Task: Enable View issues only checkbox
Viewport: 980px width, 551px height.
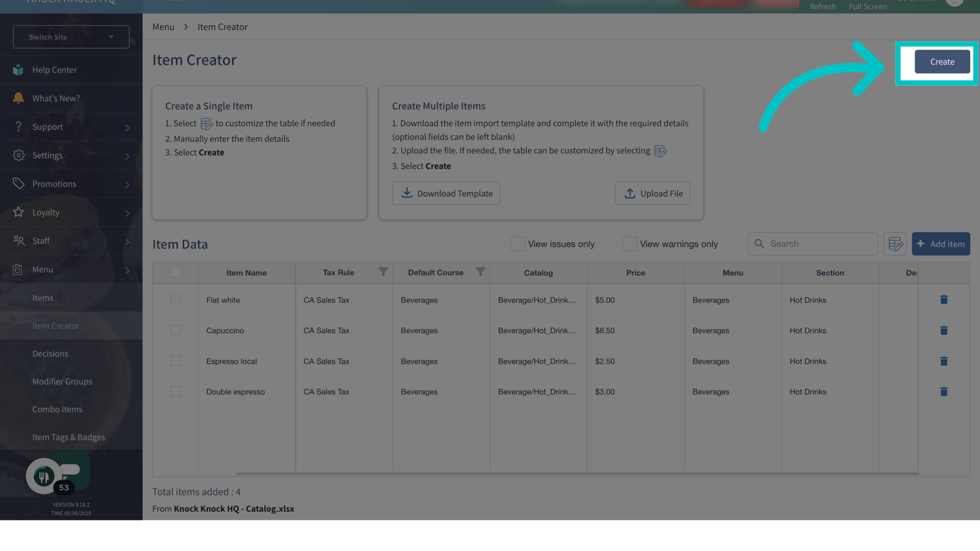Action: point(518,244)
